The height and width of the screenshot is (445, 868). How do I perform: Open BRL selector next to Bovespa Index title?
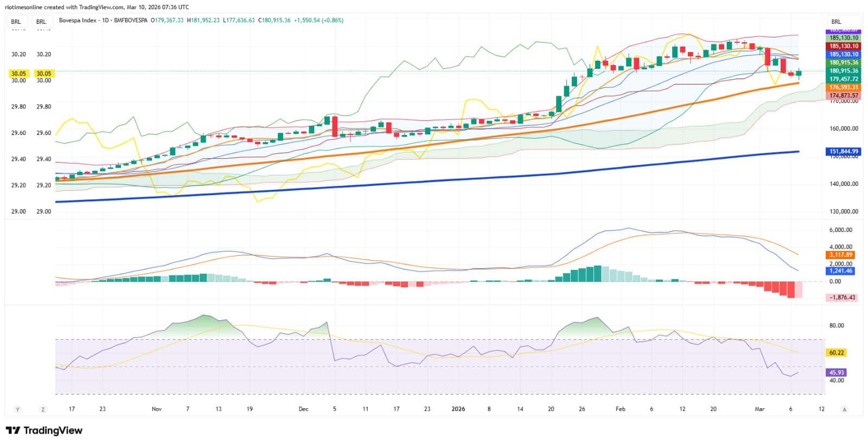coord(41,22)
